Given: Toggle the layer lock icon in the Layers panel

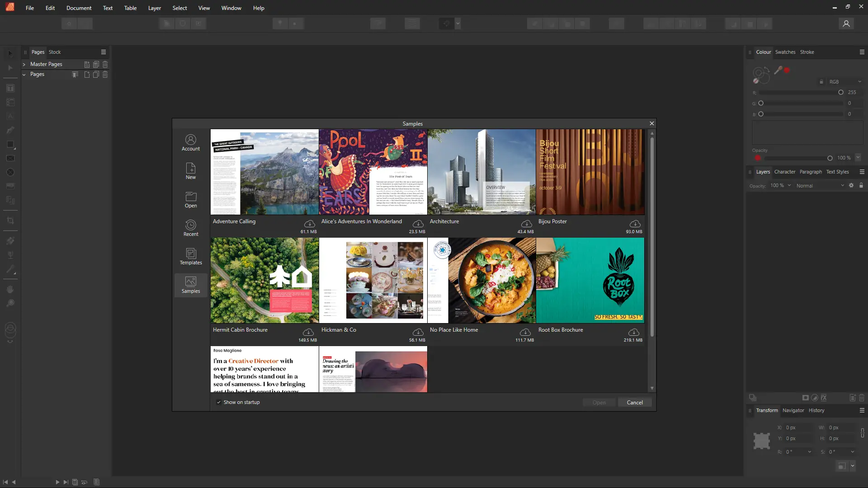Looking at the screenshot, I should pyautogui.click(x=861, y=185).
